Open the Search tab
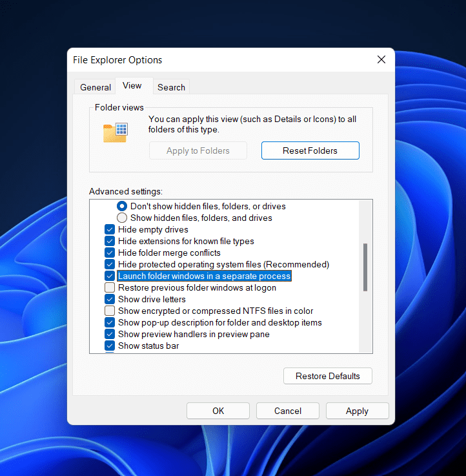 [x=171, y=87]
